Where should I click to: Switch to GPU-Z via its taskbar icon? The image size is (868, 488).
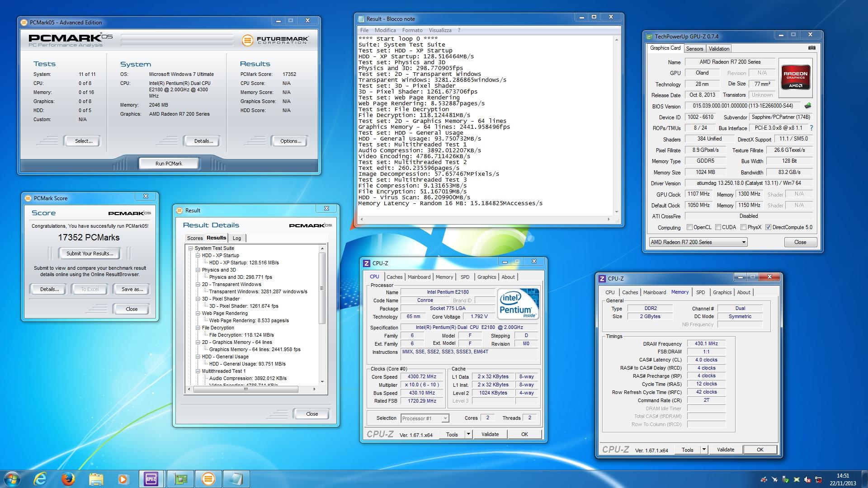pyautogui.click(x=180, y=479)
